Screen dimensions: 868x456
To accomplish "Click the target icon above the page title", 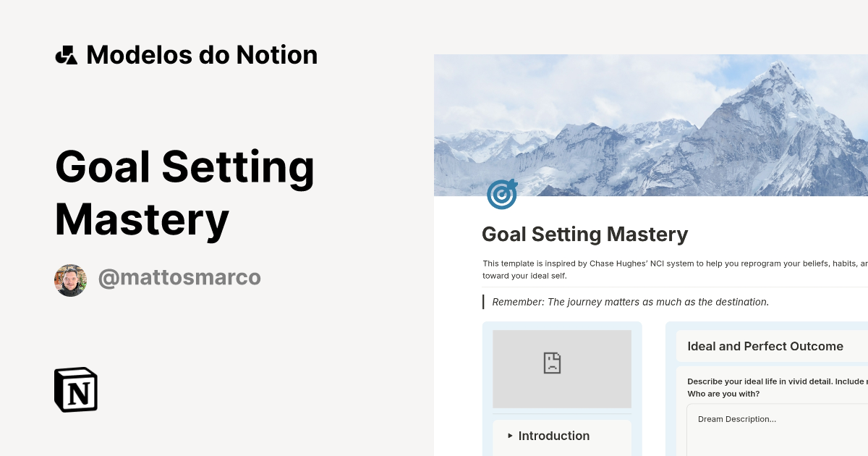I will coord(502,194).
